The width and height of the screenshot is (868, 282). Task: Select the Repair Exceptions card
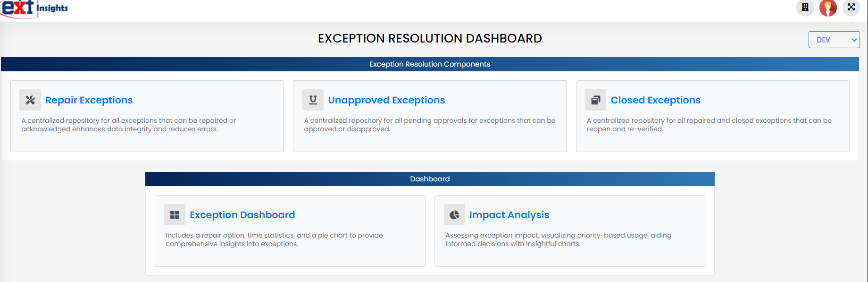(x=147, y=116)
